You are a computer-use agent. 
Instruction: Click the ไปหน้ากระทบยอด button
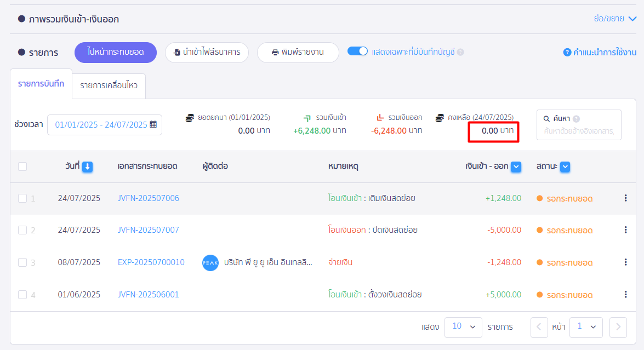116,53
